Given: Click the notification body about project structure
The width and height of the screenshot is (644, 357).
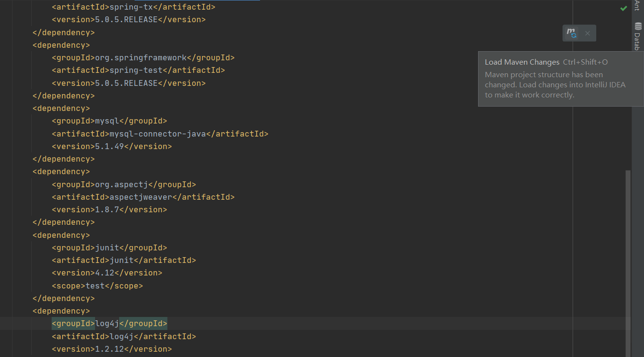Looking at the screenshot, I should click(x=555, y=84).
